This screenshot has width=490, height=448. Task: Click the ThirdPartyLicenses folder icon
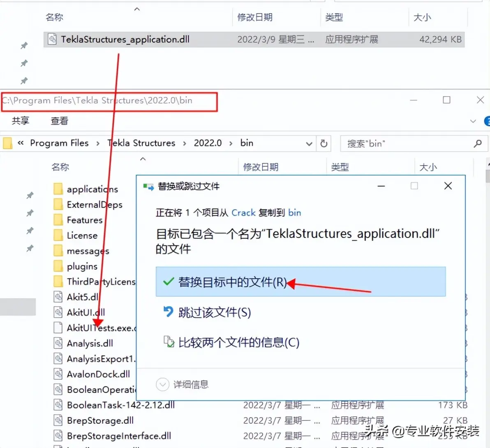coord(58,282)
